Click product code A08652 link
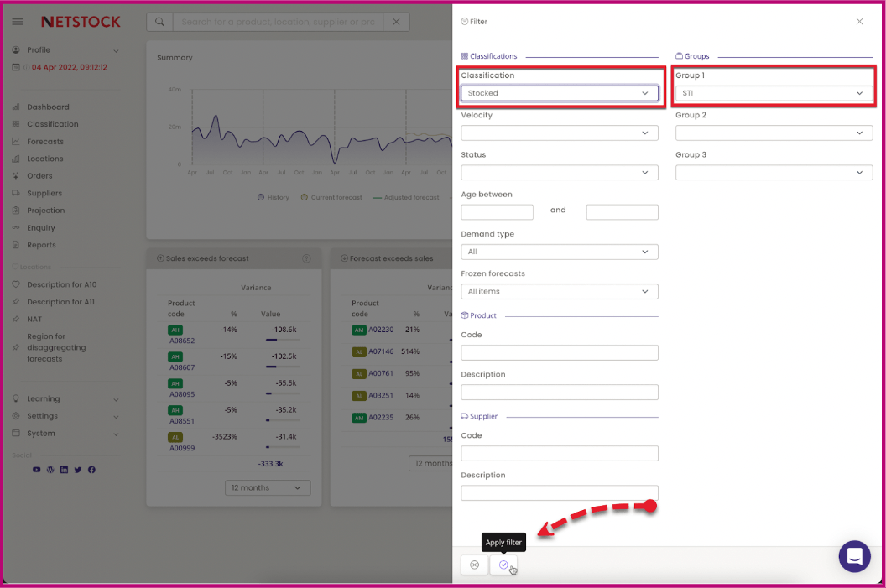The image size is (886, 588). coord(182,341)
